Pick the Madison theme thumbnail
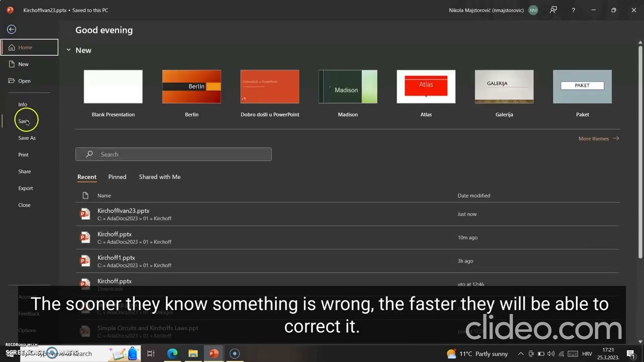The image size is (644, 362). tap(348, 86)
